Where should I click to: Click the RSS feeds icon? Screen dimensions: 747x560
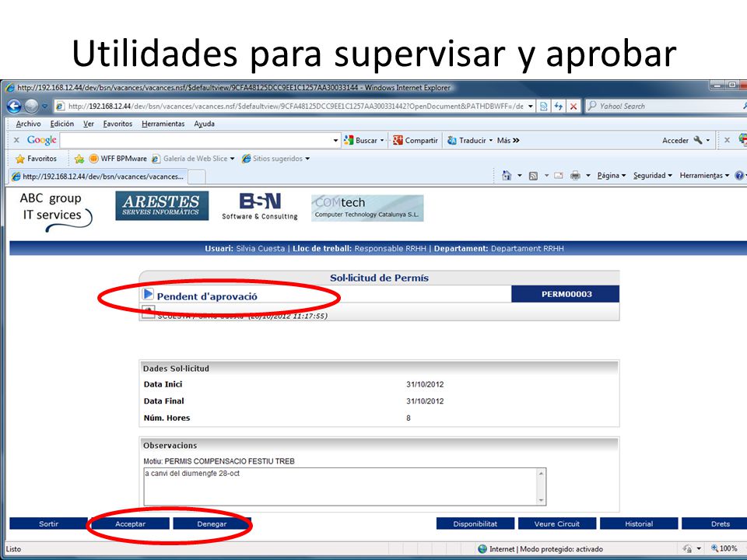coord(534,176)
